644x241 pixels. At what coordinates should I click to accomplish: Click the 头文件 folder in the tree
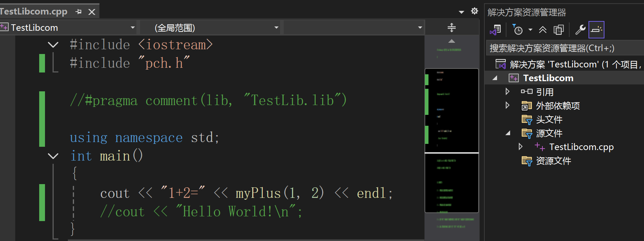point(549,119)
